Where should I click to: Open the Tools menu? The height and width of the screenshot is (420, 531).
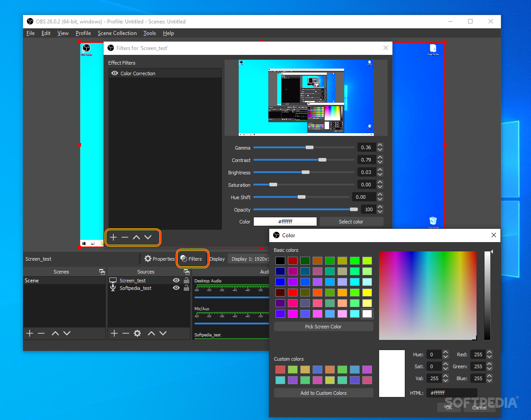pyautogui.click(x=149, y=33)
